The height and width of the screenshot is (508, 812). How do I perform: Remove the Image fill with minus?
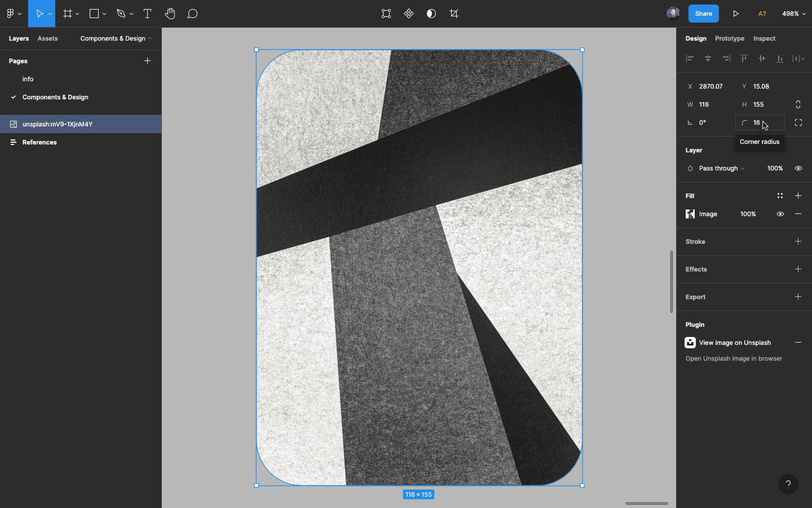click(x=798, y=214)
